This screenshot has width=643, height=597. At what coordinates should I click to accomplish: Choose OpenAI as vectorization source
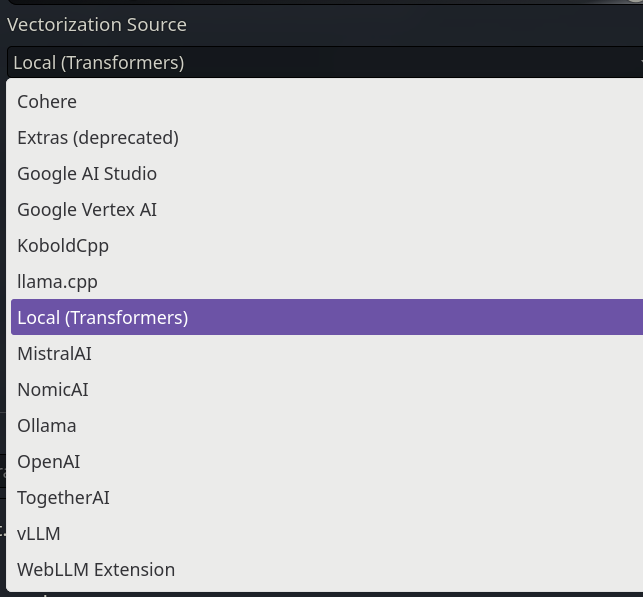click(x=49, y=462)
